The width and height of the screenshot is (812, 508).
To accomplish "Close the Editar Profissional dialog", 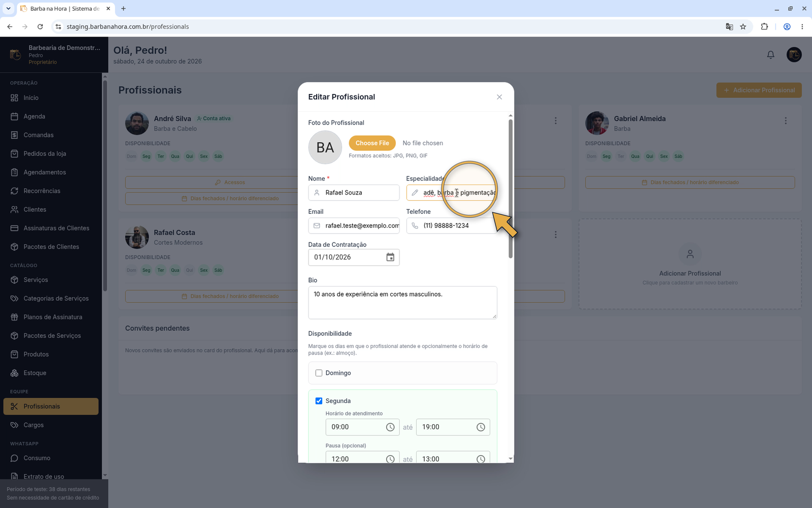I will 499,97.
